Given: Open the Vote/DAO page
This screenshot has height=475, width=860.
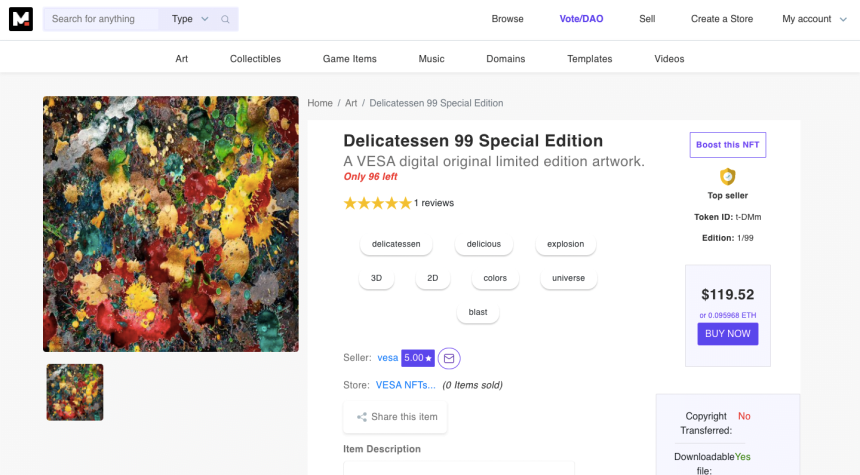Looking at the screenshot, I should pos(581,19).
